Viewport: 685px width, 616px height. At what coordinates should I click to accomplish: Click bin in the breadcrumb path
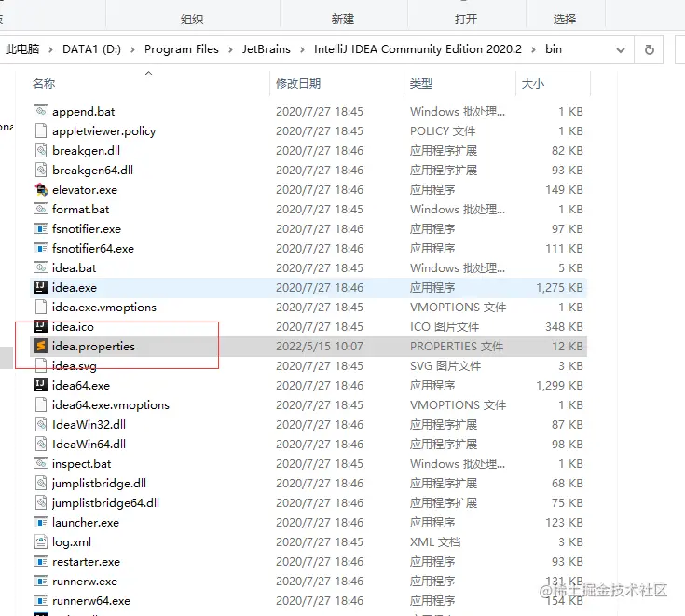click(x=553, y=49)
